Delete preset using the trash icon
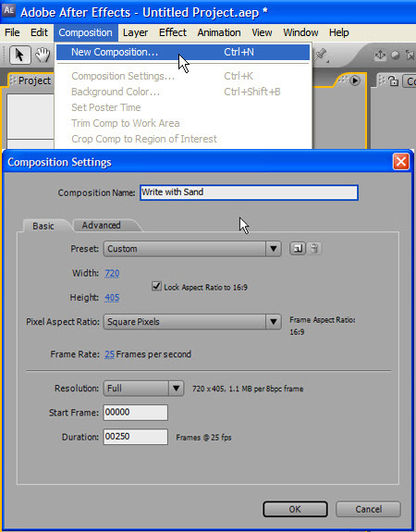416x532 pixels. click(x=314, y=249)
